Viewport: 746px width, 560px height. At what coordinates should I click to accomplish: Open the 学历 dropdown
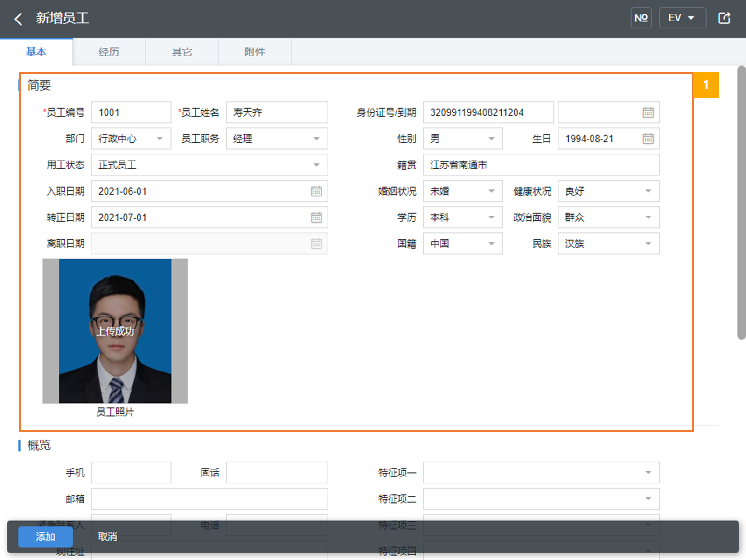click(x=463, y=217)
